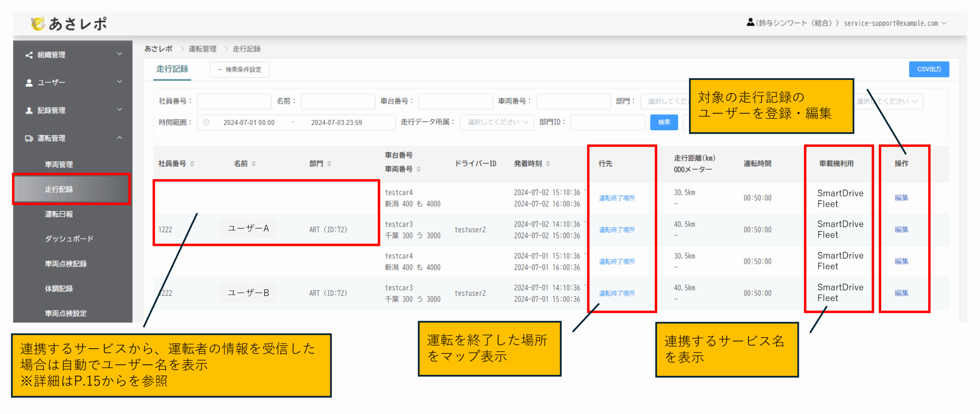Image resolution: width=980 pixels, height=414 pixels.
Task: Open the 走行データ所属 dropdown
Action: [x=497, y=122]
